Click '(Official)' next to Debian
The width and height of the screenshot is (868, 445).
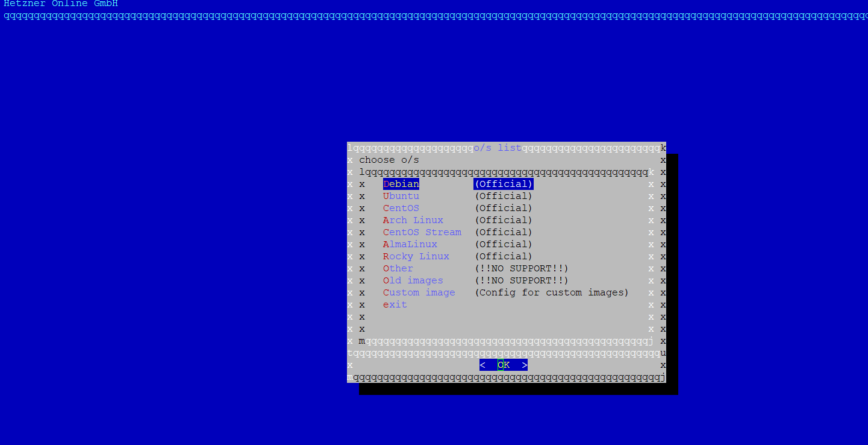[504, 184]
